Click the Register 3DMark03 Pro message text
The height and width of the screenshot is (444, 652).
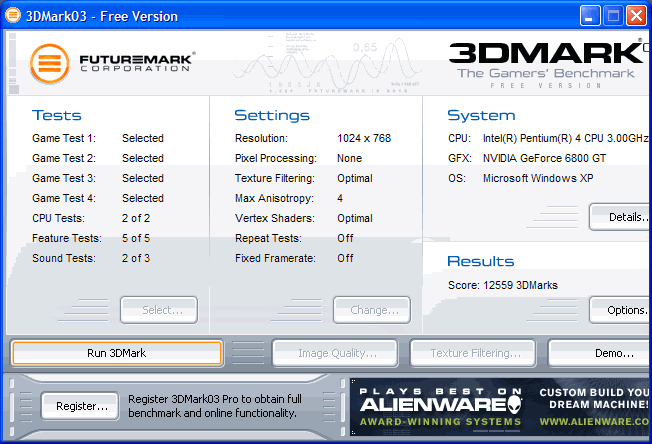point(215,406)
